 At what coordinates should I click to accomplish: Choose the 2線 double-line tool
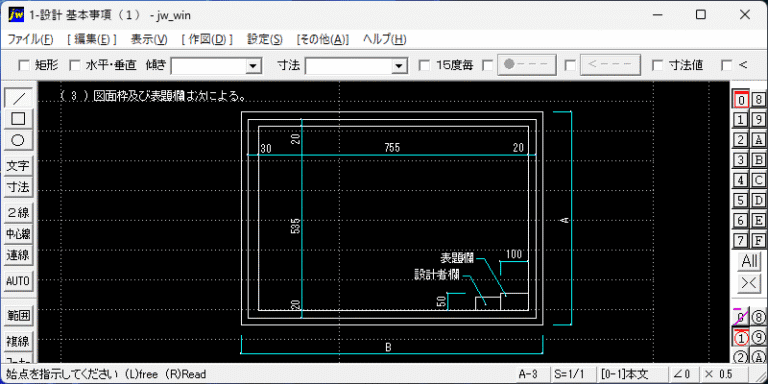[18, 213]
